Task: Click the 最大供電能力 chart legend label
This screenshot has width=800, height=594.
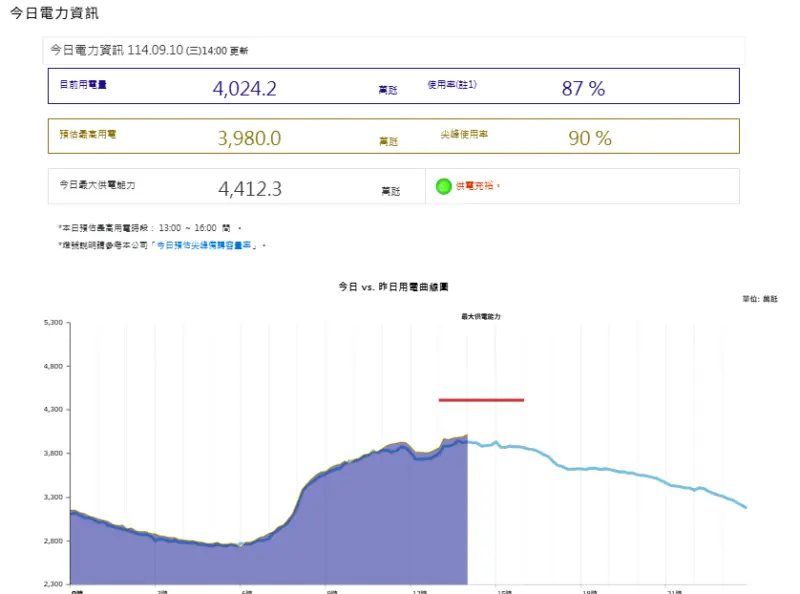Action: pos(480,316)
